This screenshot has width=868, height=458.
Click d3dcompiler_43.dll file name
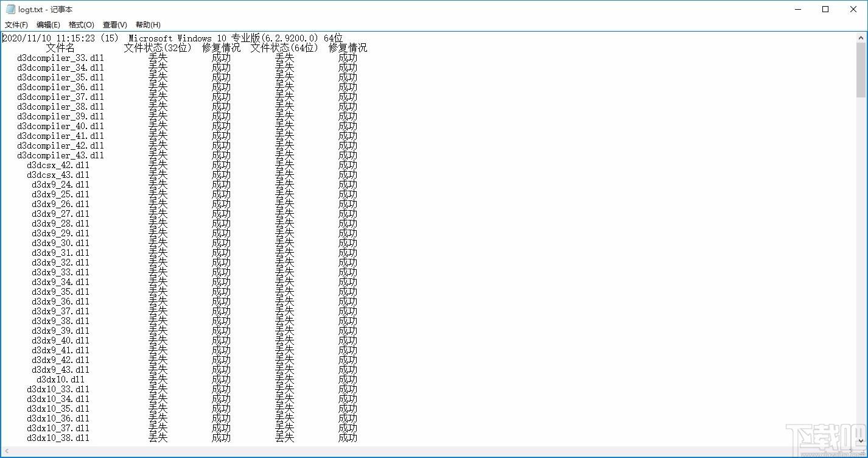[60, 155]
